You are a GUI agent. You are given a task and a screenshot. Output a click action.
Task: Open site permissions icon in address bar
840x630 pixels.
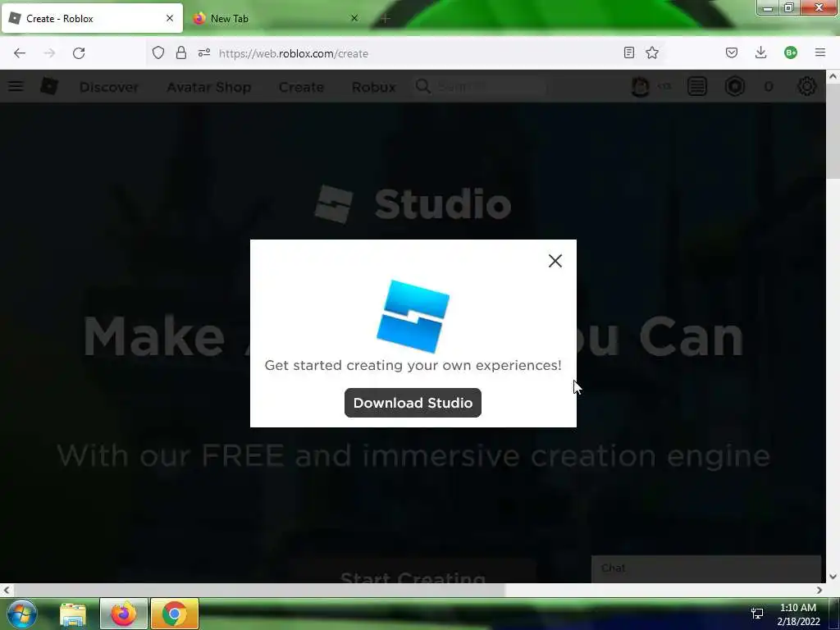(204, 52)
